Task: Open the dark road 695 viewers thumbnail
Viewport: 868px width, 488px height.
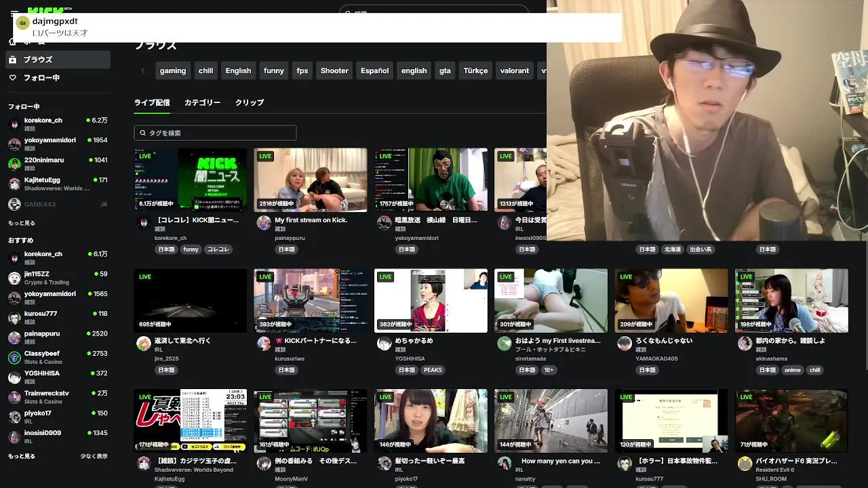Action: coord(191,300)
